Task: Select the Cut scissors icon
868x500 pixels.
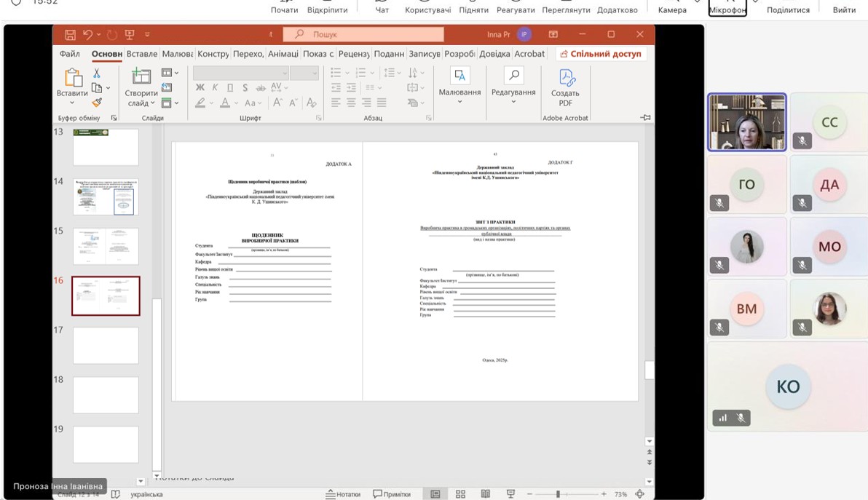Action: click(x=96, y=74)
